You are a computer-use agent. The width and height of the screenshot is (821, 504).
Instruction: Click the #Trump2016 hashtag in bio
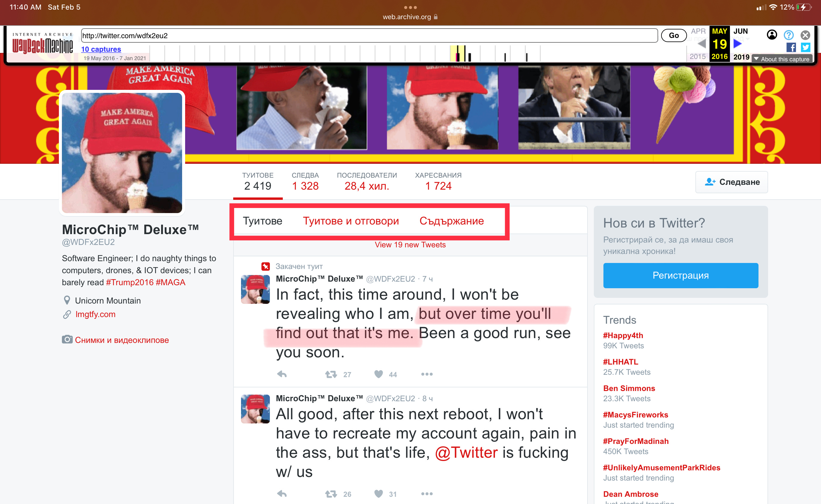tap(129, 282)
